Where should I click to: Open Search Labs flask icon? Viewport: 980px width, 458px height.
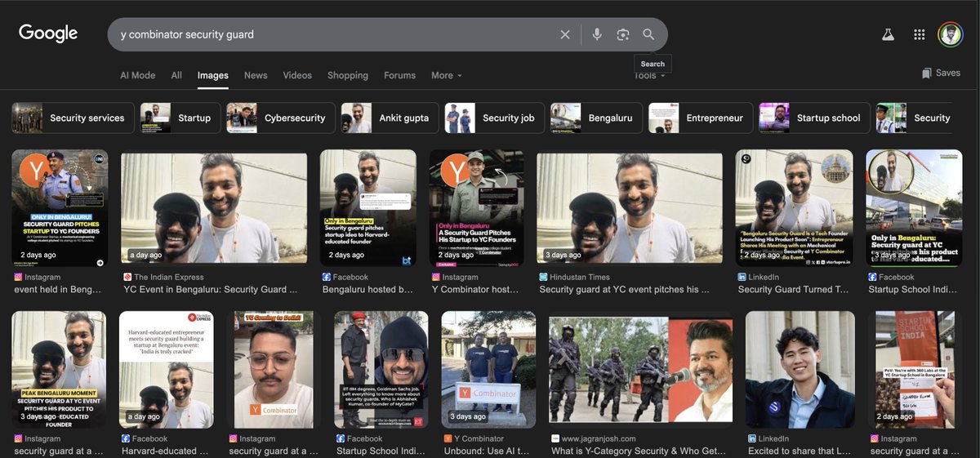click(x=888, y=34)
